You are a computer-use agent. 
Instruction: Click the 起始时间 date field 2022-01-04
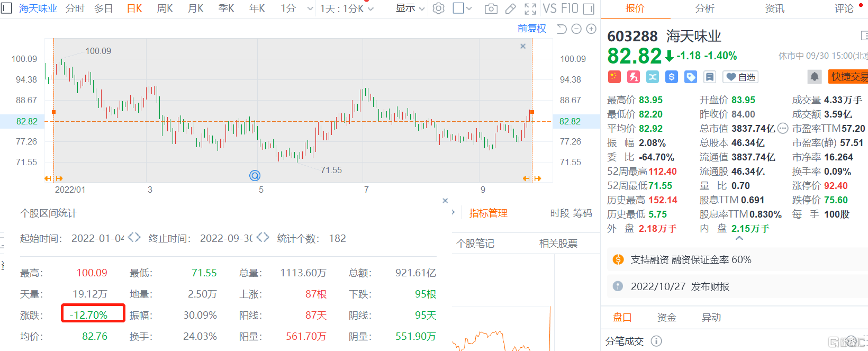pos(97,238)
